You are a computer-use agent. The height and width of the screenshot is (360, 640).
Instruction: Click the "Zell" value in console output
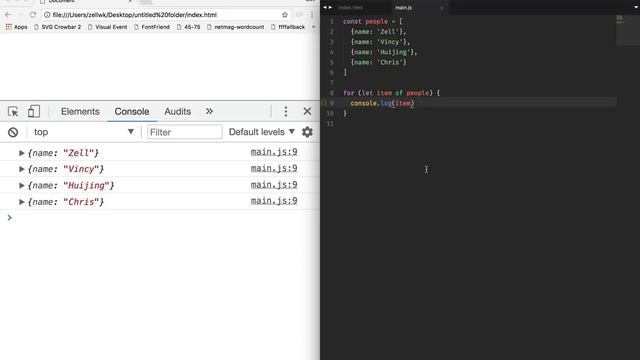(x=78, y=153)
